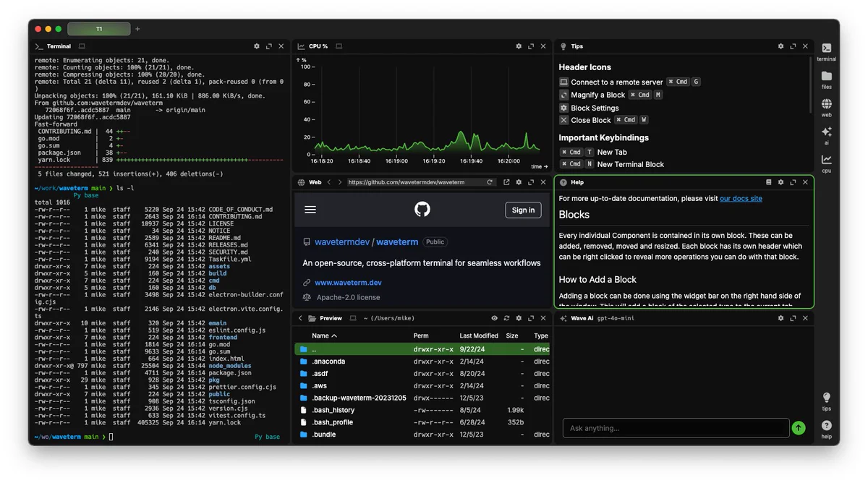The height and width of the screenshot is (483, 868).
Task: Click the GitHub logo in Web block
Action: click(x=422, y=210)
